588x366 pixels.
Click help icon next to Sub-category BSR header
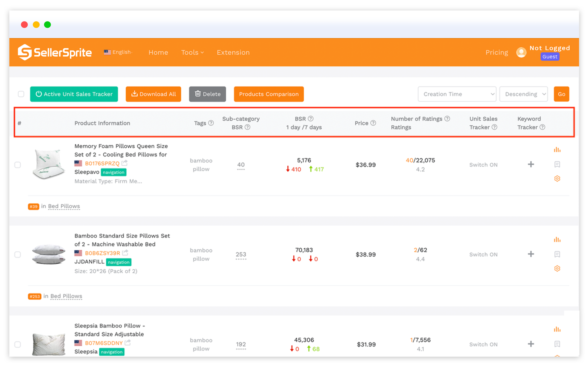click(247, 127)
